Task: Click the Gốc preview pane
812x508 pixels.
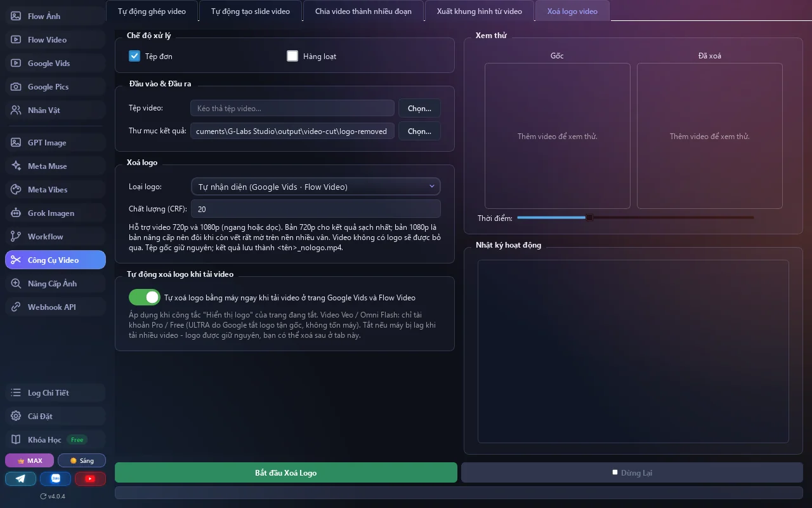Action: point(558,136)
